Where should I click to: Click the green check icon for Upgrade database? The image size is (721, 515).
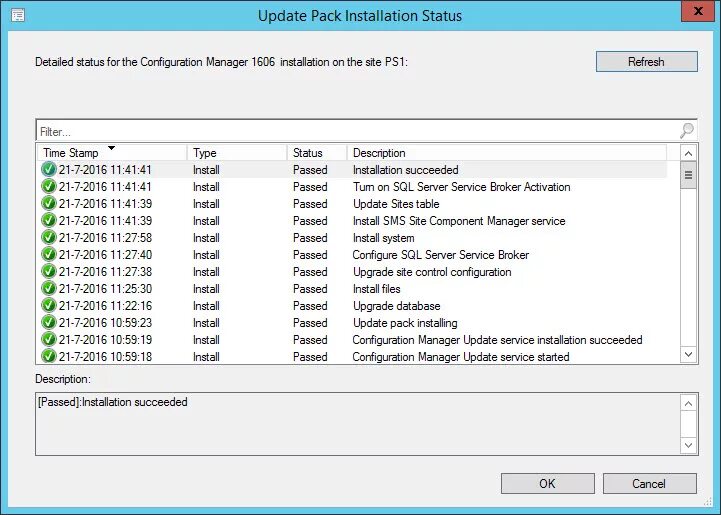(48, 306)
